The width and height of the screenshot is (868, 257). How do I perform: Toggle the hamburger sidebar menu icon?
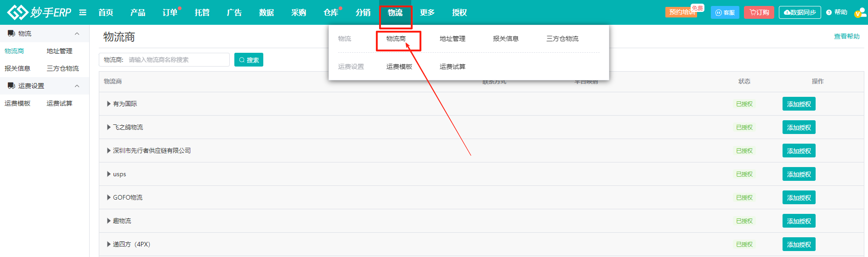pyautogui.click(x=83, y=12)
